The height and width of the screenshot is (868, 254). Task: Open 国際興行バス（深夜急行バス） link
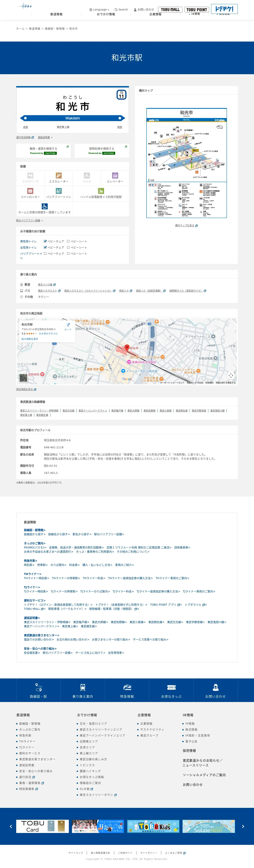188,291
